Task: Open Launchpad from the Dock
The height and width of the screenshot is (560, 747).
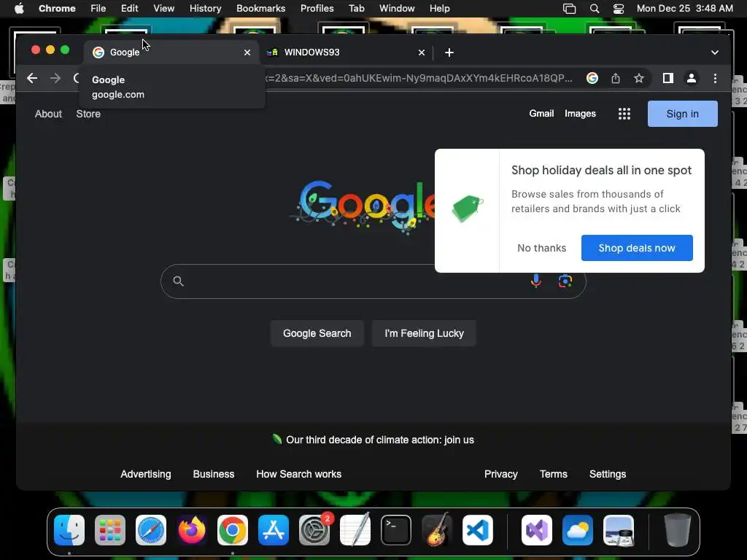Action: (110, 530)
